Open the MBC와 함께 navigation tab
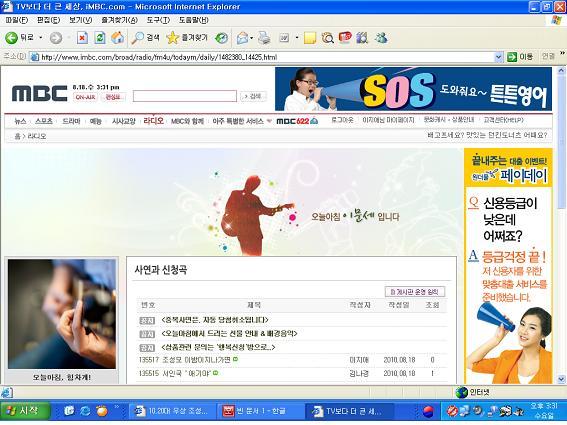The width and height of the screenshot is (567, 425). pos(187,121)
